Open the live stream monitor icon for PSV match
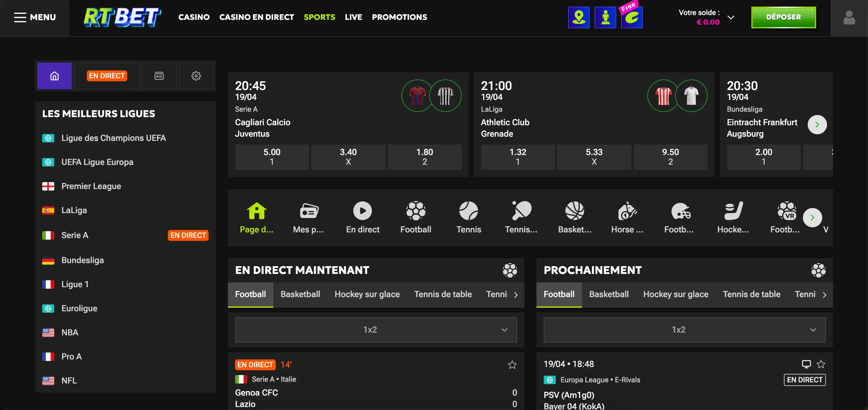The width and height of the screenshot is (868, 410). [806, 364]
